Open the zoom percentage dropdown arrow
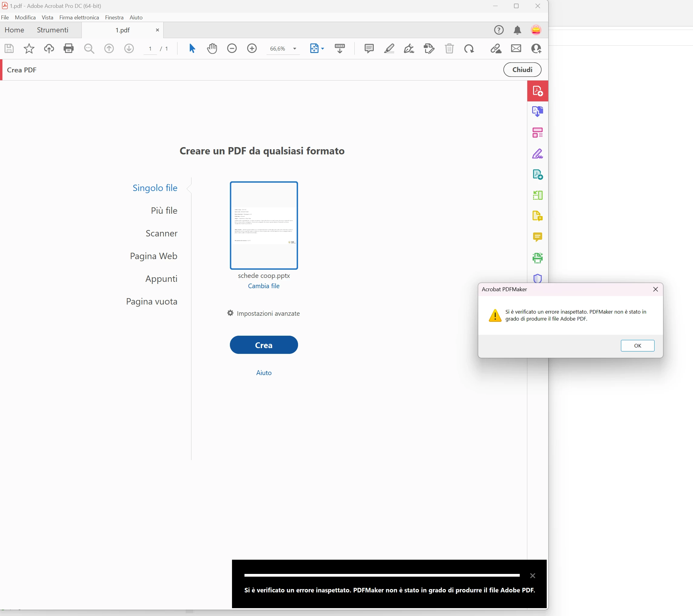 pos(295,49)
